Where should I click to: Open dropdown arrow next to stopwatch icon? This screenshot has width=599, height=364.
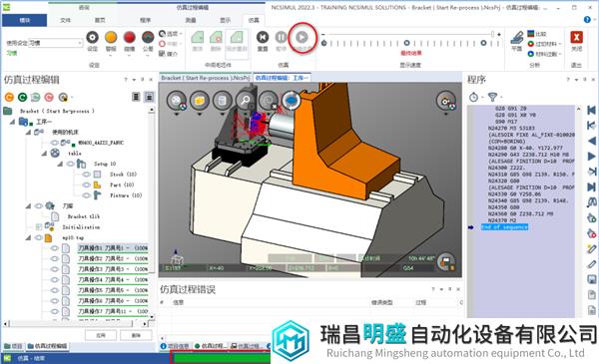coord(482,98)
